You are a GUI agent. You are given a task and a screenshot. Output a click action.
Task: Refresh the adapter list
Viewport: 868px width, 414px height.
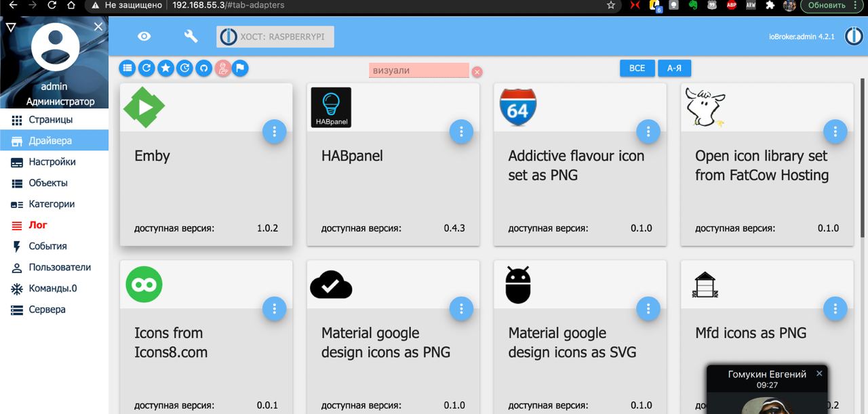click(146, 68)
